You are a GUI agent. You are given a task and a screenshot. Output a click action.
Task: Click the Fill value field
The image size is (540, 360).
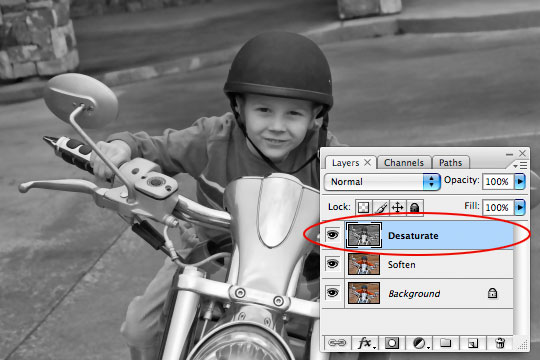pyautogui.click(x=498, y=207)
